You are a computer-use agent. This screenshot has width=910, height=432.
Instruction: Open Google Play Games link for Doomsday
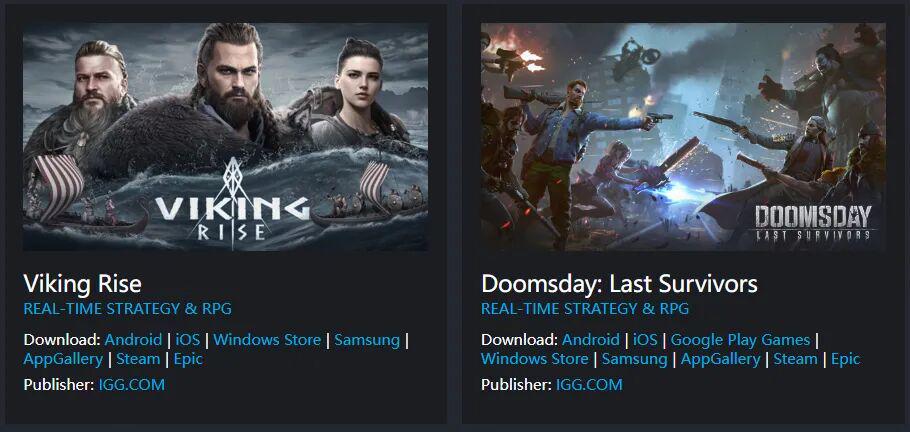(741, 340)
